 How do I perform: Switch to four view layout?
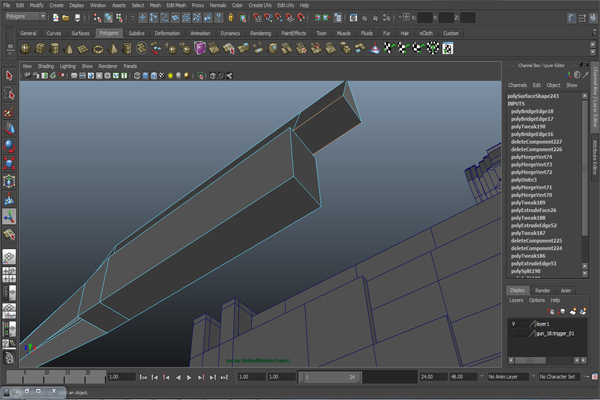point(9,274)
